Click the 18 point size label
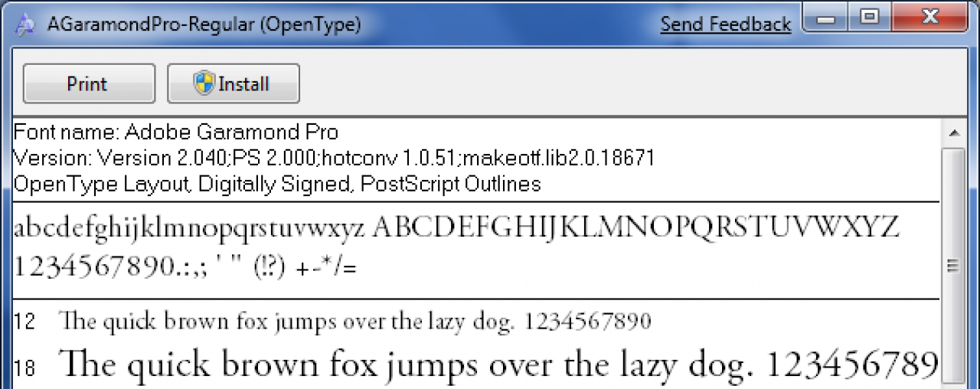 (24, 368)
